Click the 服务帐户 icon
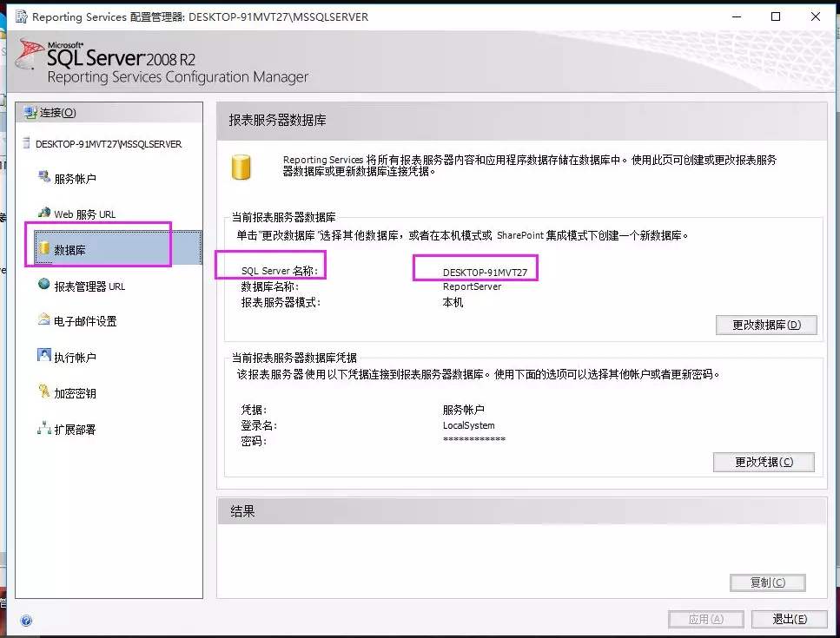Screen dimensions: 840x638 coord(43,176)
